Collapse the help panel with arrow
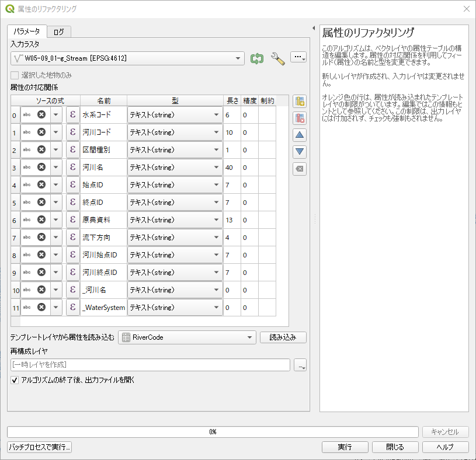The height and width of the screenshot is (460, 476). pyautogui.click(x=314, y=28)
